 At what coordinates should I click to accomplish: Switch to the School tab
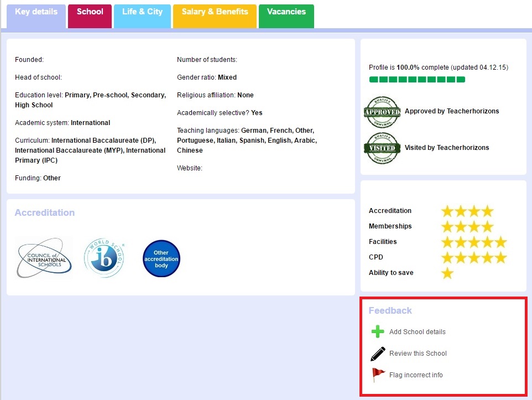90,12
